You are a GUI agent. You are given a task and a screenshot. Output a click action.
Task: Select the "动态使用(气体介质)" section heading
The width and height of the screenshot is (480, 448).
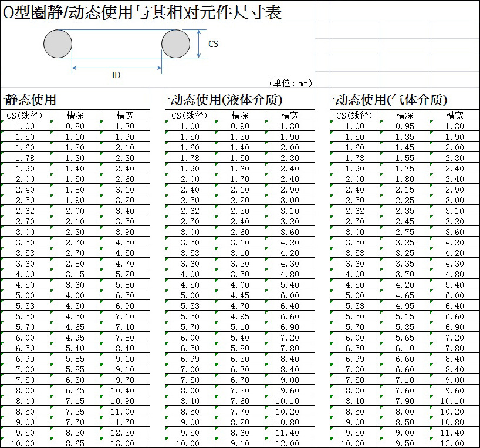391,100
